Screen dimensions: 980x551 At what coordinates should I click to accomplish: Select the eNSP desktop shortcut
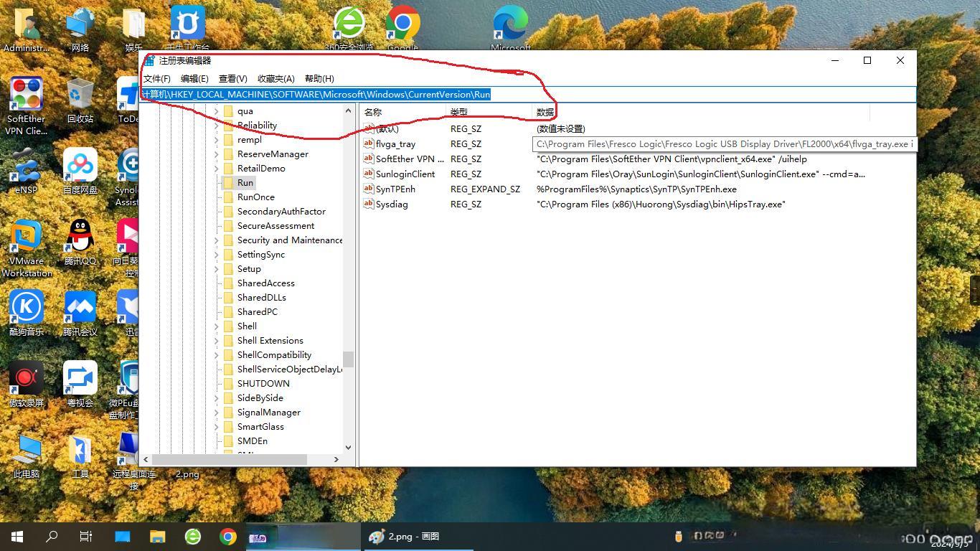tap(27, 171)
